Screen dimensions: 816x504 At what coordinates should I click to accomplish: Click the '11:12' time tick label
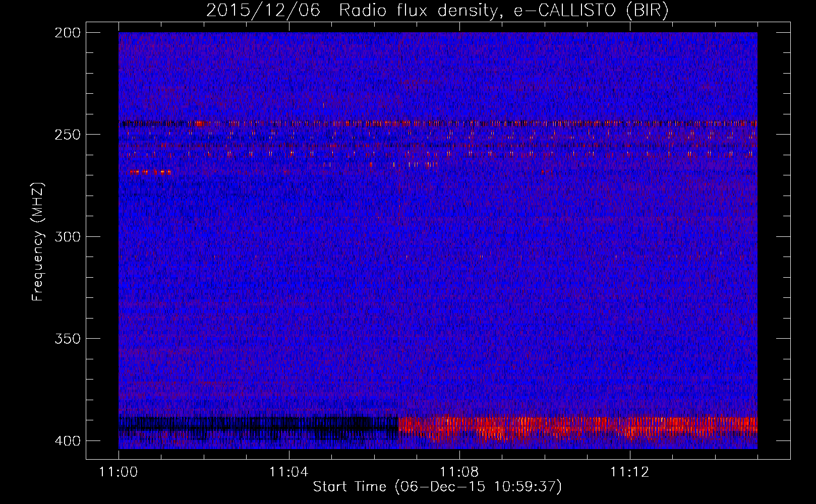pos(629,472)
